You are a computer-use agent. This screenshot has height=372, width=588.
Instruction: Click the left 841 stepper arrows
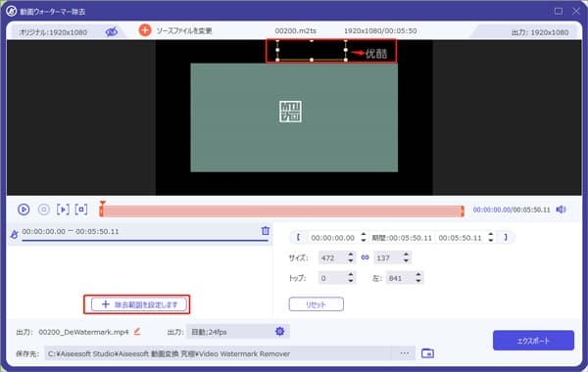tap(418, 278)
